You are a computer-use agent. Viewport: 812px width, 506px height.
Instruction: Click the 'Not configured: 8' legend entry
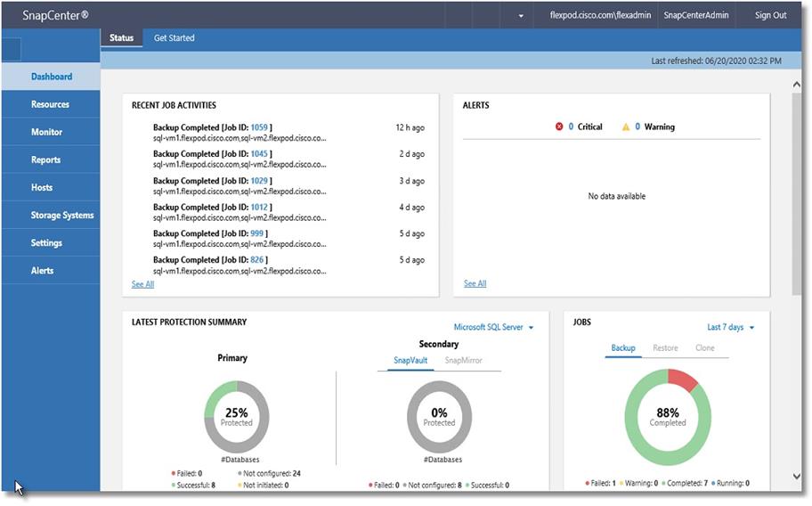click(x=432, y=486)
